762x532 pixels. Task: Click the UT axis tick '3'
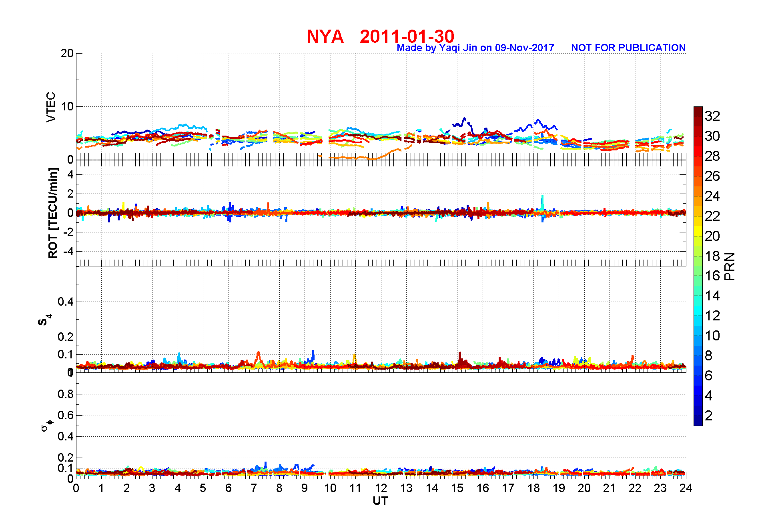point(152,488)
